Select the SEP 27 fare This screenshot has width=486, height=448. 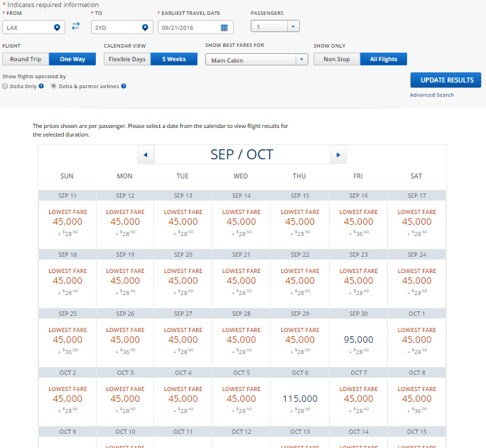tap(183, 342)
